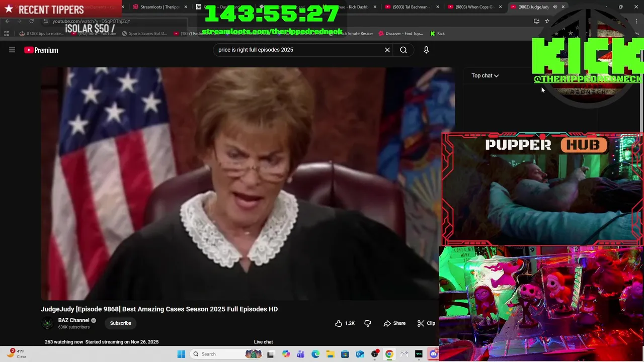Viewport: 644px width, 362px height.
Task: Switch to Chrome on the taskbar
Action: pyautogui.click(x=389, y=354)
